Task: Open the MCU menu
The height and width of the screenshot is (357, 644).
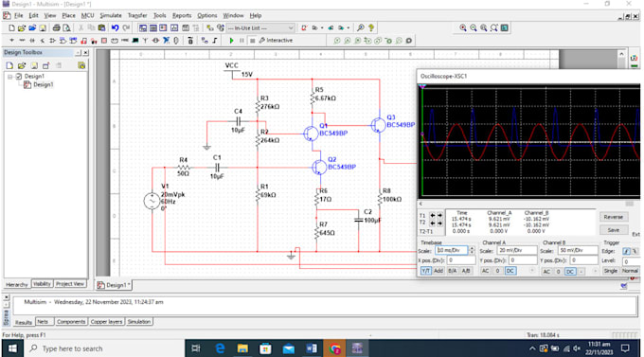Action: click(x=87, y=15)
